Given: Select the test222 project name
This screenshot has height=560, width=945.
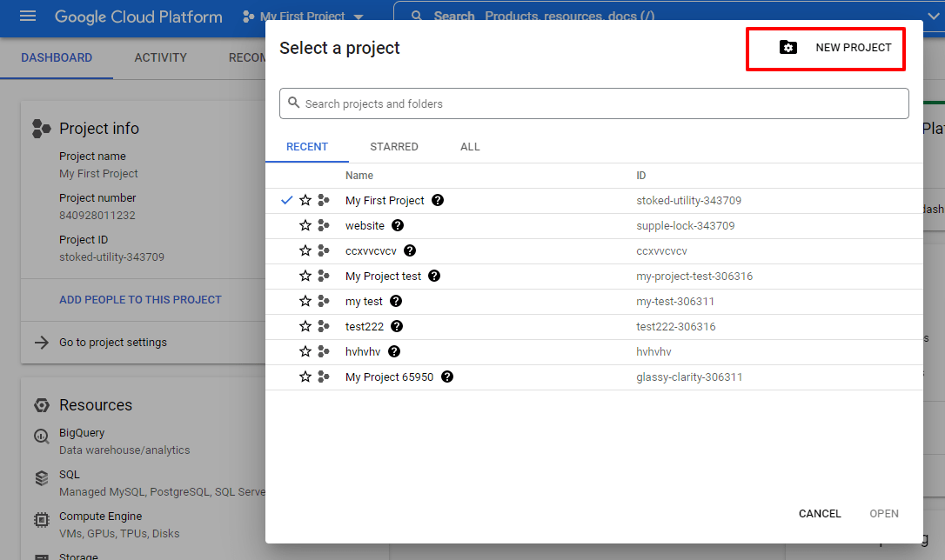Looking at the screenshot, I should (x=364, y=326).
